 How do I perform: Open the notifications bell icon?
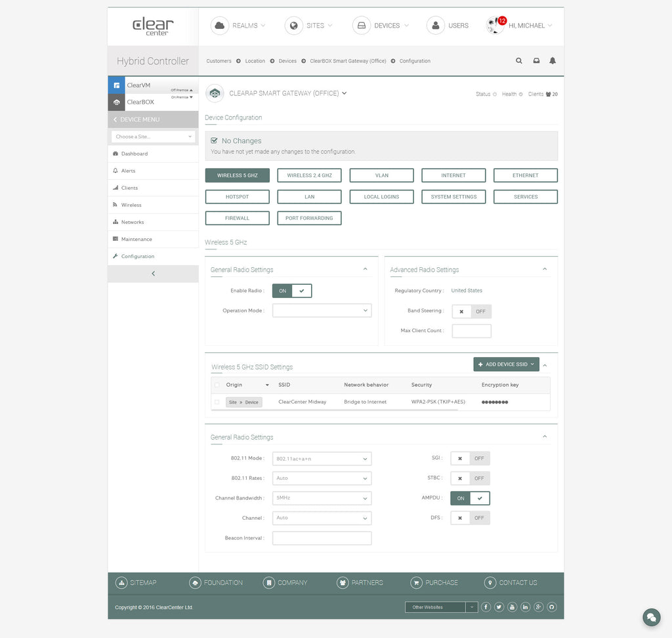(553, 61)
